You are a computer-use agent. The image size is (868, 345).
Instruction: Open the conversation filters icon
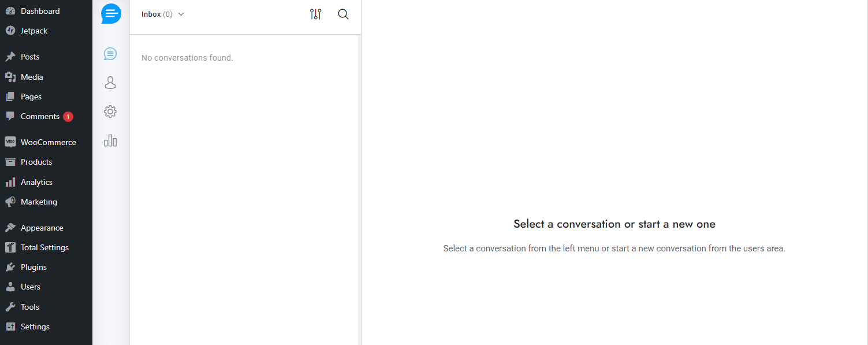(x=315, y=14)
